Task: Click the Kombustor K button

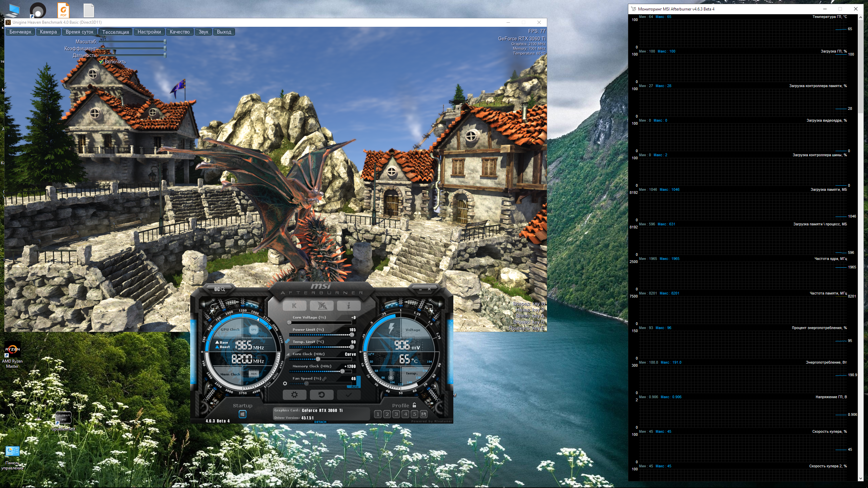Action: click(294, 306)
